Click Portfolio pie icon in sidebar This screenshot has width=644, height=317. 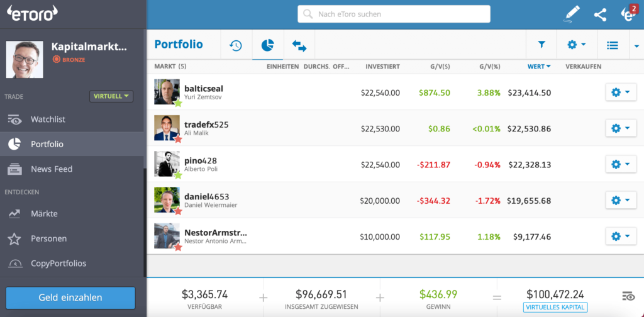coord(14,144)
